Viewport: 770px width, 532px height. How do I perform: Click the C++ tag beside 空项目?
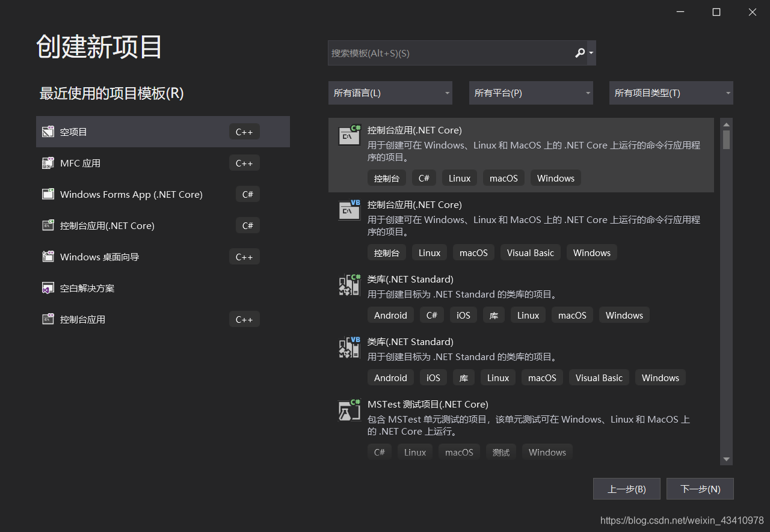tap(244, 132)
